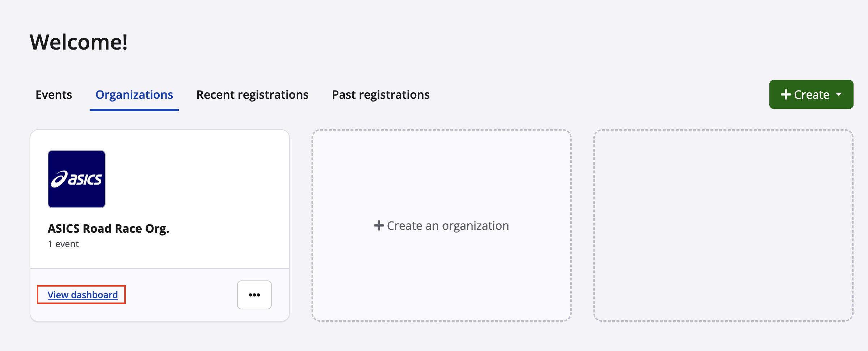The width and height of the screenshot is (868, 351).
Task: Open the Recent registrations tab
Action: pos(252,95)
